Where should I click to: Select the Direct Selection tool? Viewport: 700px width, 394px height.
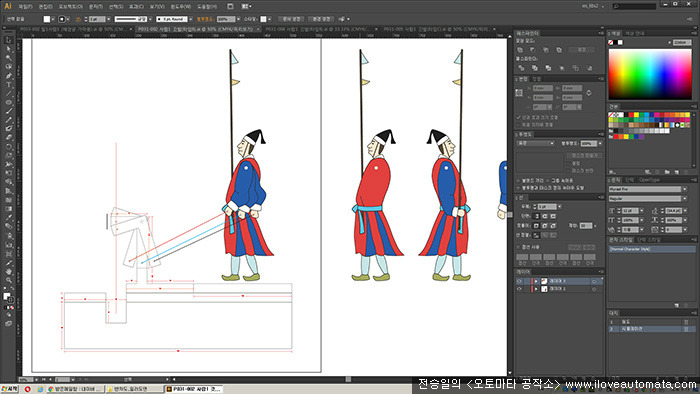(x=8, y=49)
